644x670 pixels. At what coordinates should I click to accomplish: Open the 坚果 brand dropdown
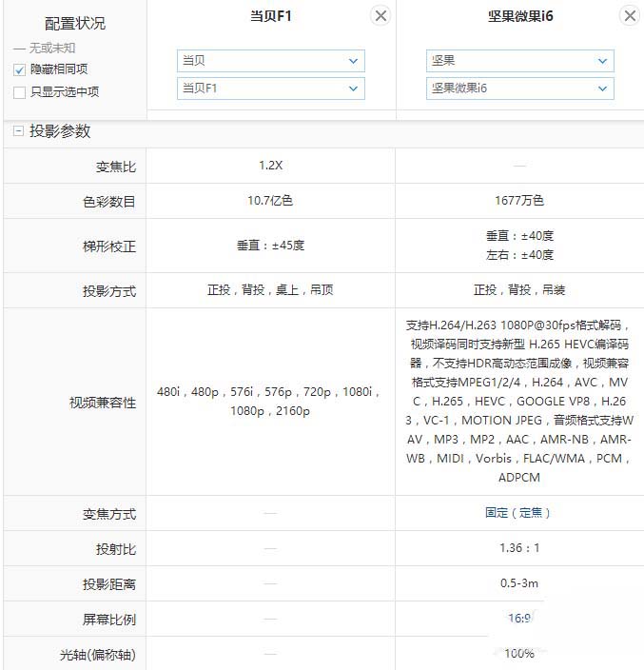click(x=519, y=61)
